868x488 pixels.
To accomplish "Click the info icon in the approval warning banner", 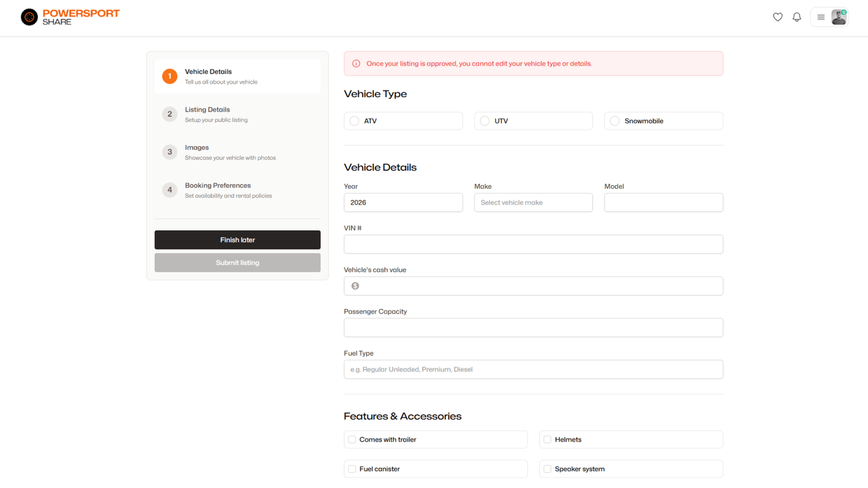I will click(356, 64).
